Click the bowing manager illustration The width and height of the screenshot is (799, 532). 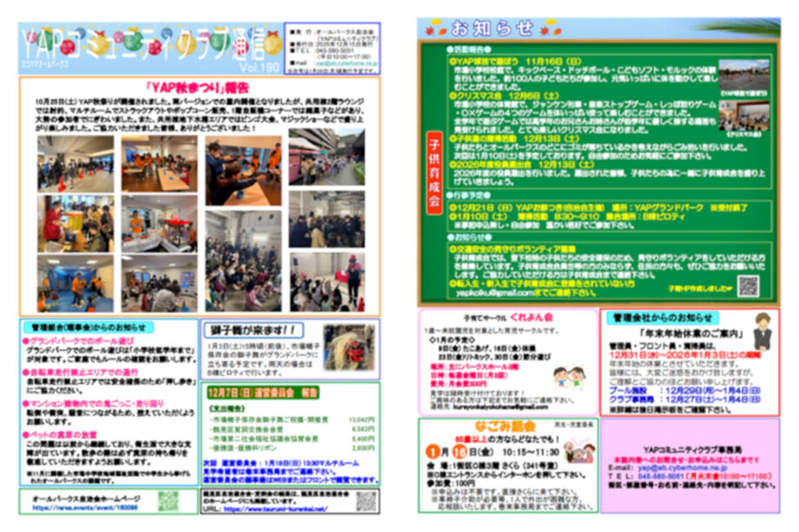(x=763, y=332)
